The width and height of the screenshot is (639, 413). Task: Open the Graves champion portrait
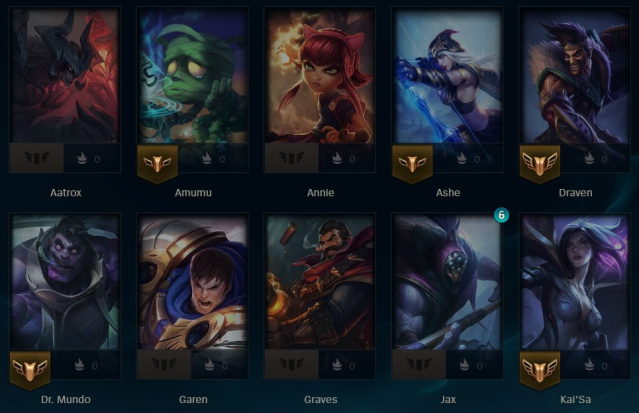coord(320,282)
